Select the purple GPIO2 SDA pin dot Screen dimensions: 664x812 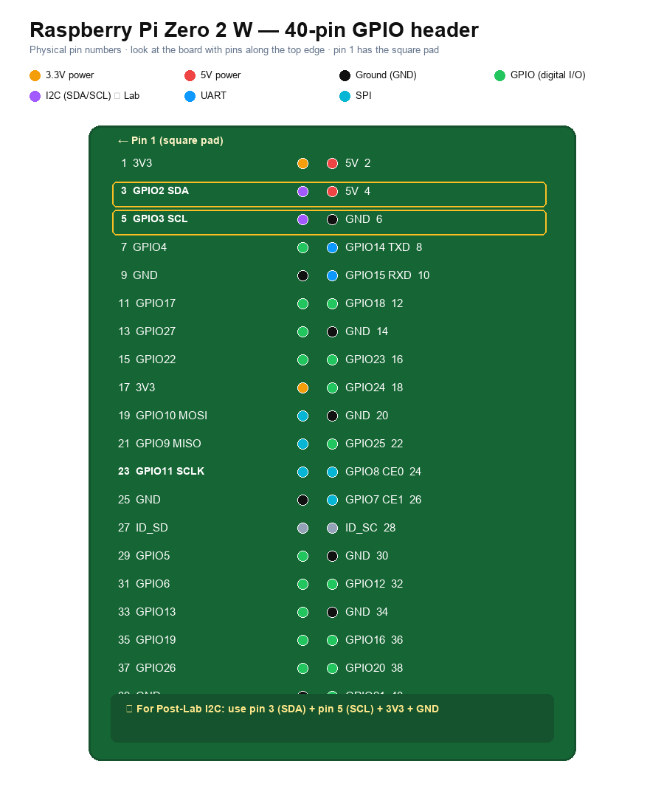point(302,192)
